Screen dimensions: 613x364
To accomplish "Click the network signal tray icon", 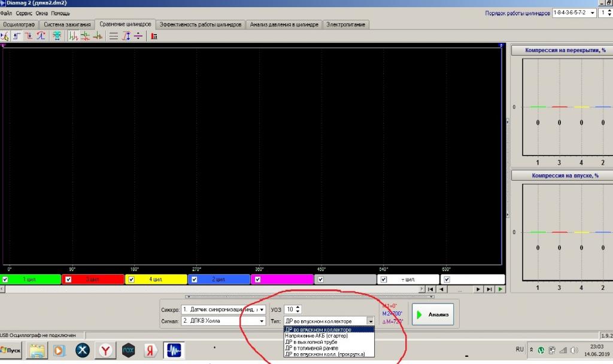I will pyautogui.click(x=563, y=350).
